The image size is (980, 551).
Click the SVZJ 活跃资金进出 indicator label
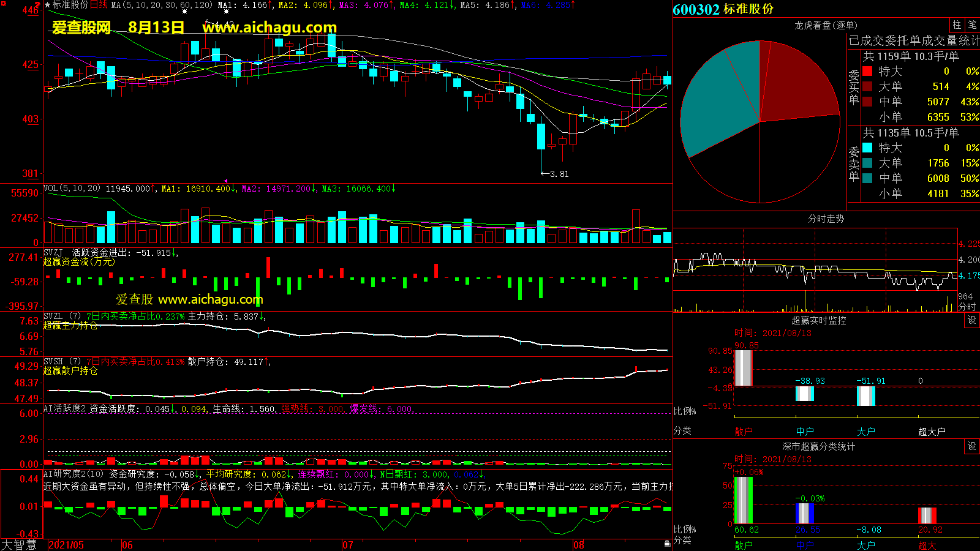(x=53, y=252)
